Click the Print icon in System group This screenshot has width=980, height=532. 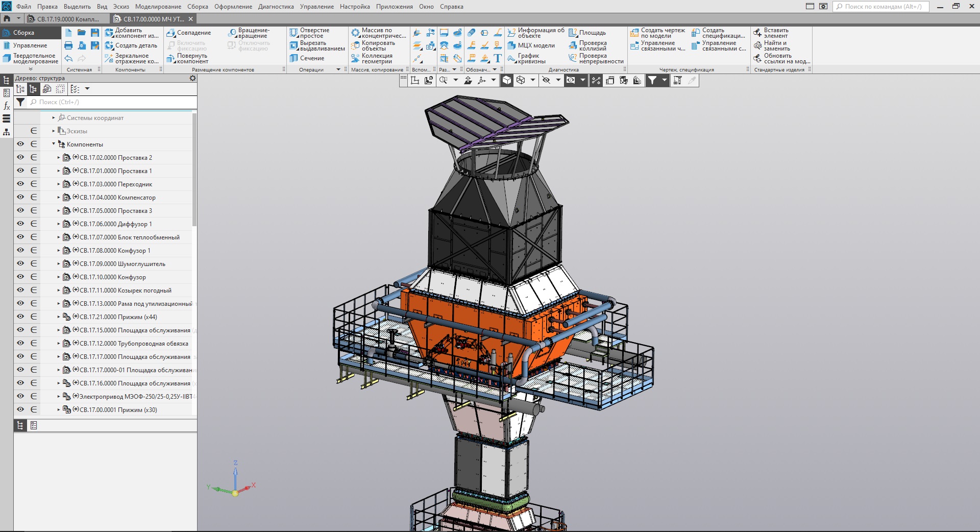[x=68, y=46]
